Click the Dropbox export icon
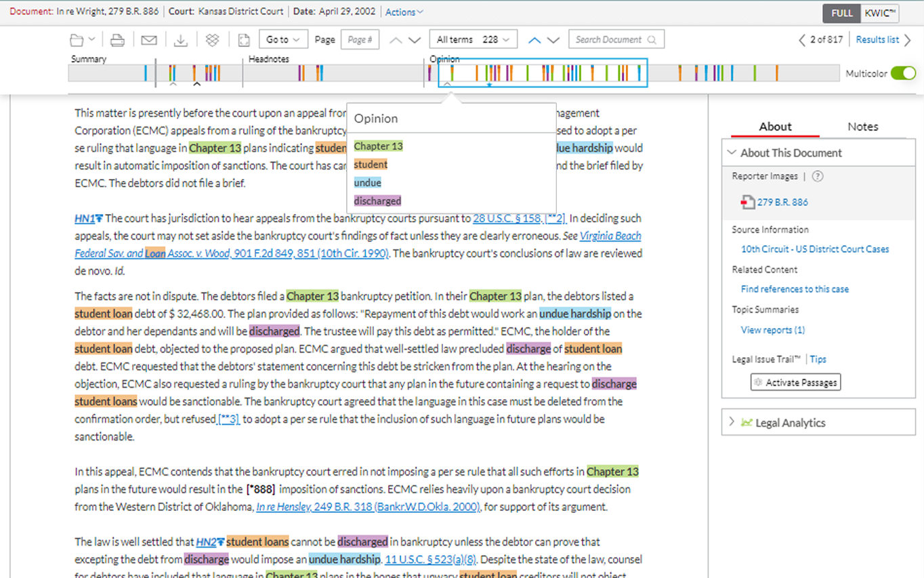This screenshot has width=924, height=578. tap(212, 40)
